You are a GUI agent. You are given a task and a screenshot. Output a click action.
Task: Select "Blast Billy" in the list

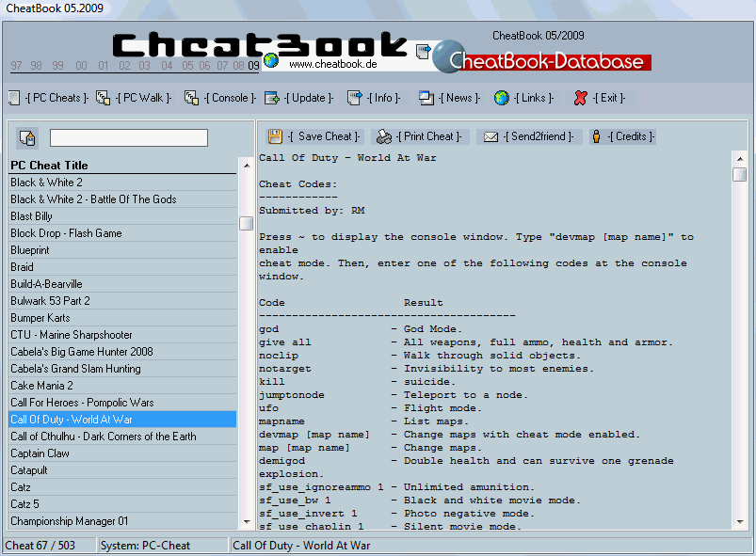pyautogui.click(x=123, y=216)
